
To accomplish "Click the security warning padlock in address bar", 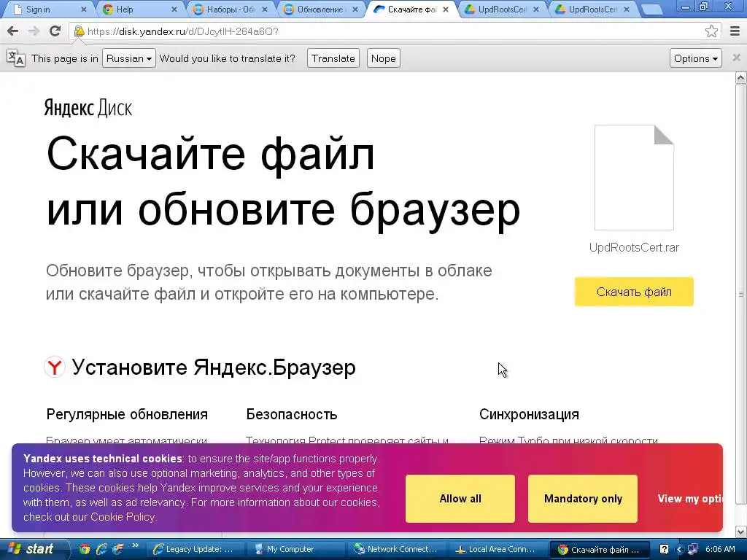I will tap(79, 31).
